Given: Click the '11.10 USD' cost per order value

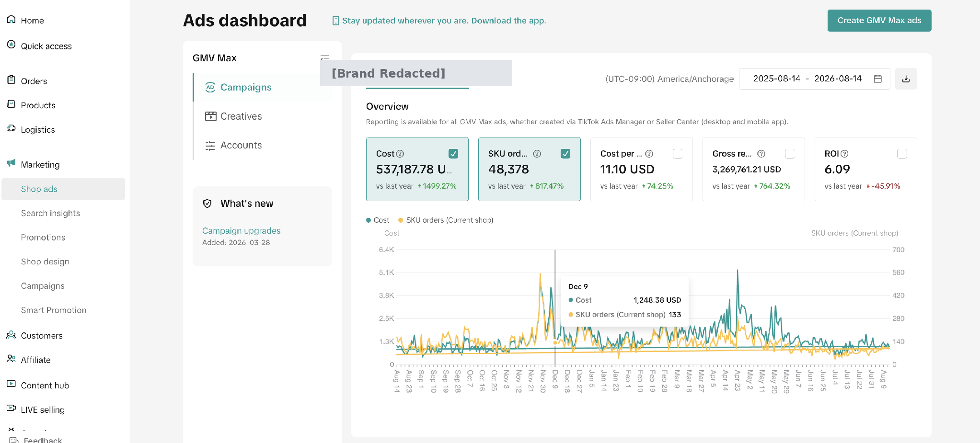Looking at the screenshot, I should [627, 169].
